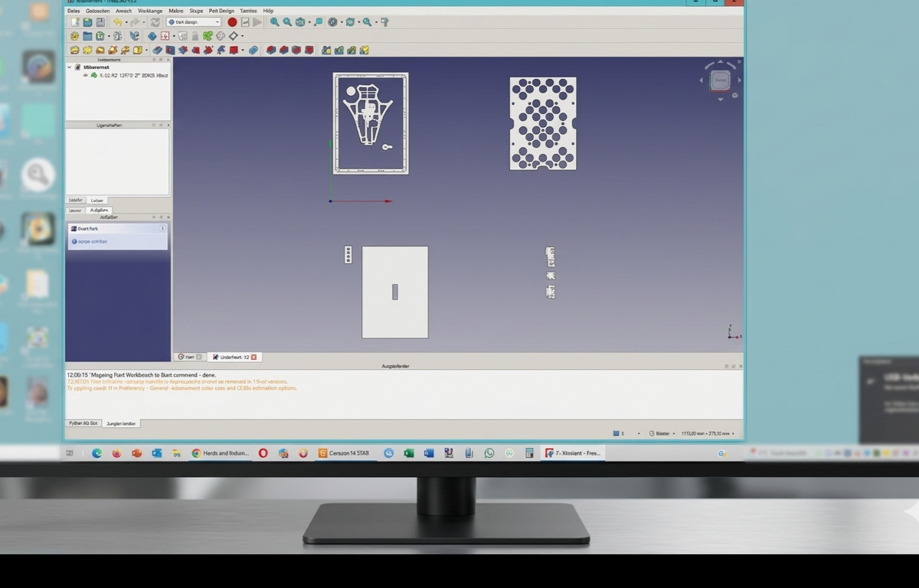Screen dimensions: 919x588
Task: Switch to the Chrome 'Hards and Indusn...' taskbar window
Action: tap(220, 453)
